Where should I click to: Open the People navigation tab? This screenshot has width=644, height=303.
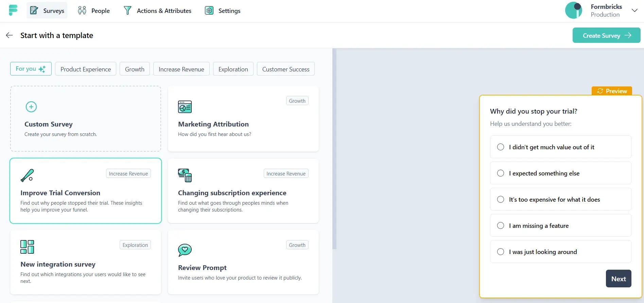tap(94, 11)
